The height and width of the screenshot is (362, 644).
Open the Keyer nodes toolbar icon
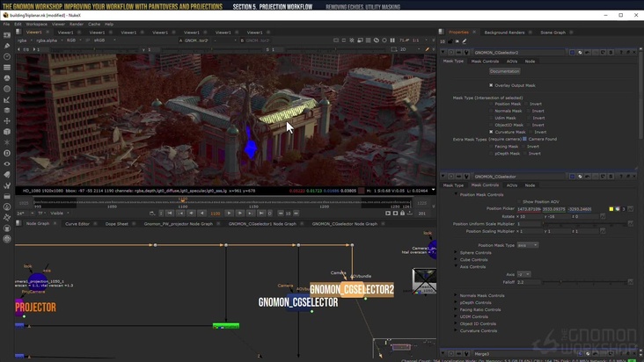tap(7, 99)
